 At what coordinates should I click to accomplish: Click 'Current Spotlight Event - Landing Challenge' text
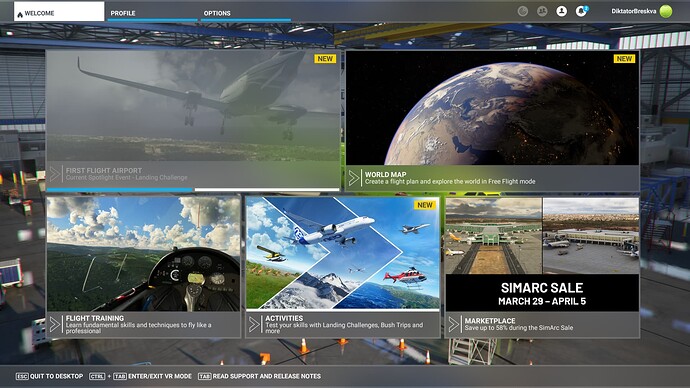(x=126, y=177)
